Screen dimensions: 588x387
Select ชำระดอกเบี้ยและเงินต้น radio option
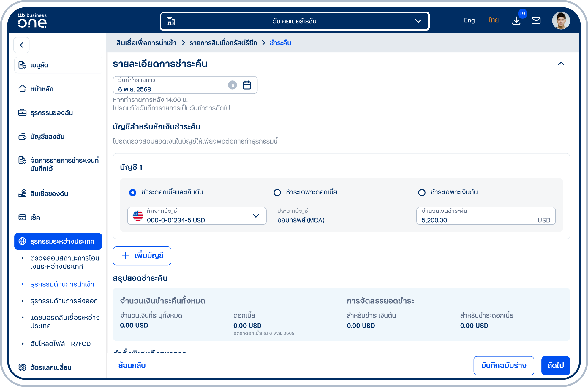tap(132, 192)
